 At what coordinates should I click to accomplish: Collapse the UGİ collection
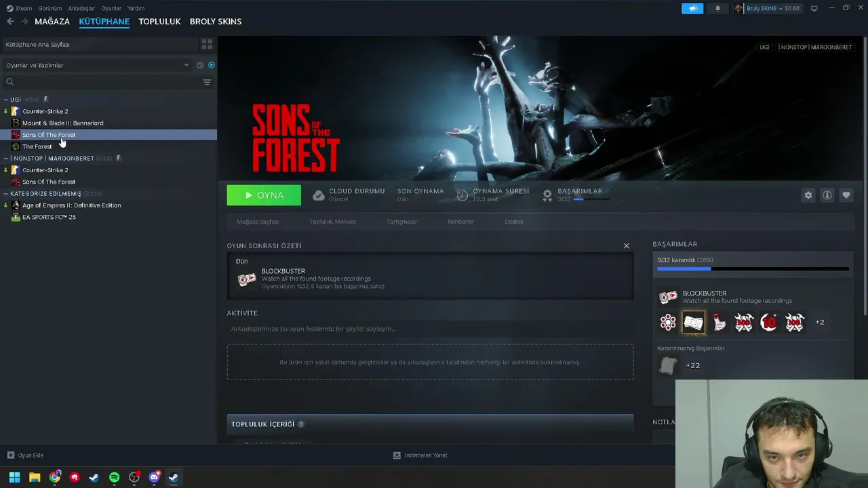(6, 100)
